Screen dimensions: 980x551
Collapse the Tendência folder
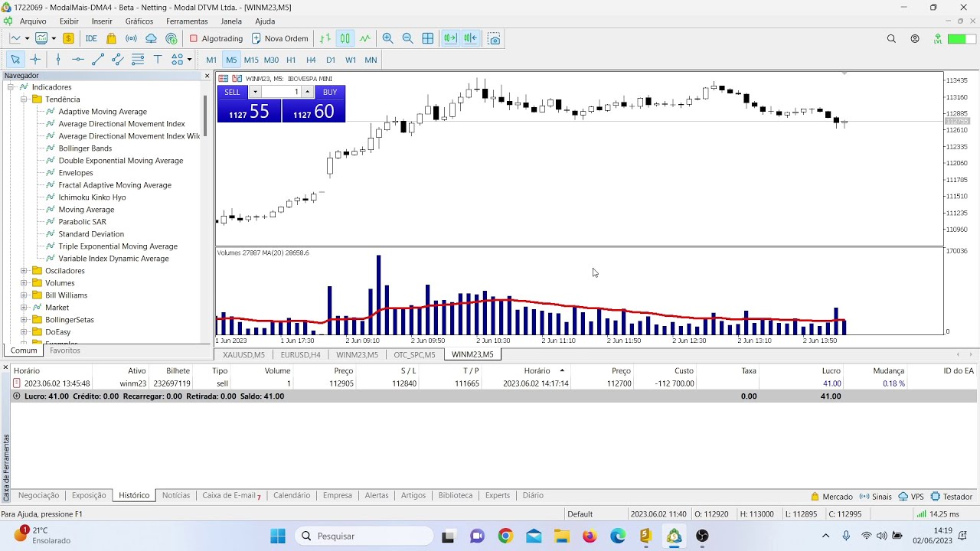(x=24, y=99)
